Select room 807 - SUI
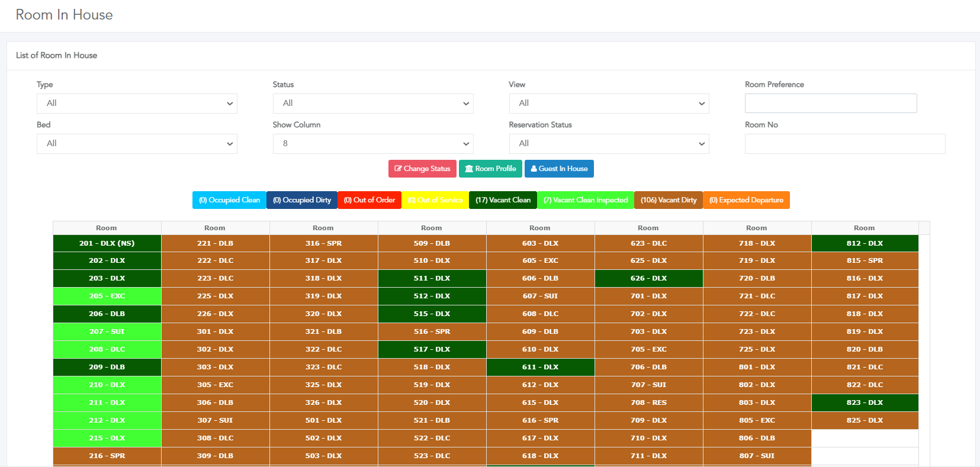 tap(757, 456)
